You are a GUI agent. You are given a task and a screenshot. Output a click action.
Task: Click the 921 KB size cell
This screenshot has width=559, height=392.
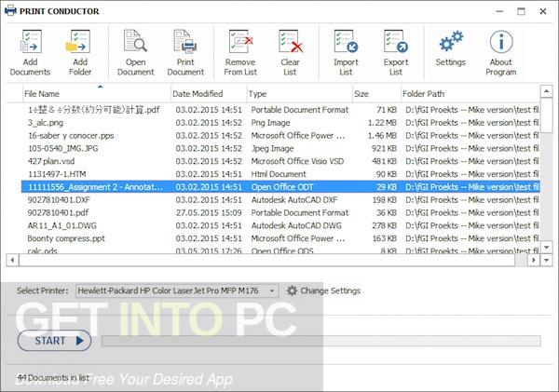point(384,149)
